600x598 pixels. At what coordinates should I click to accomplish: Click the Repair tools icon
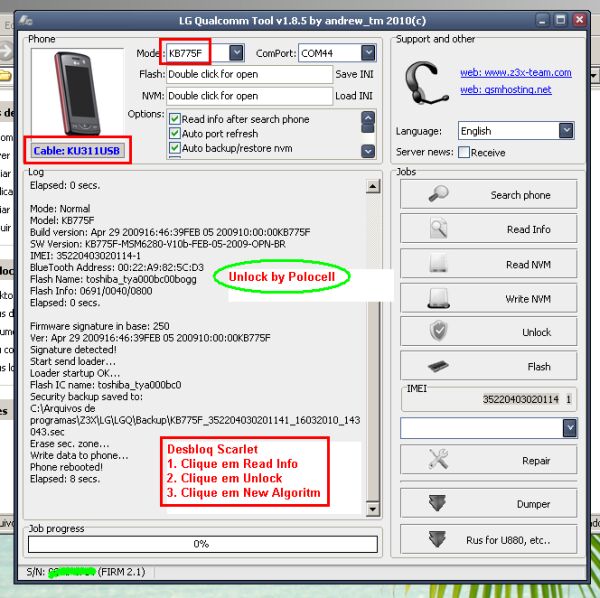coord(439,459)
